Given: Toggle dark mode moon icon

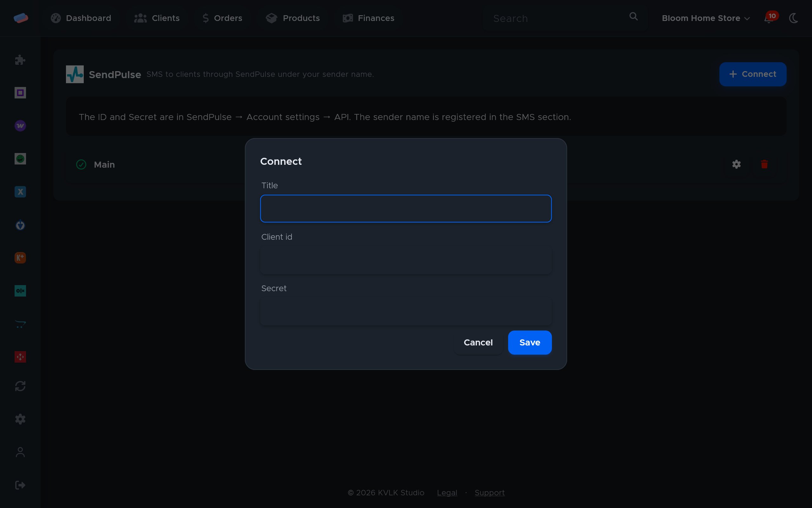Looking at the screenshot, I should 794,18.
